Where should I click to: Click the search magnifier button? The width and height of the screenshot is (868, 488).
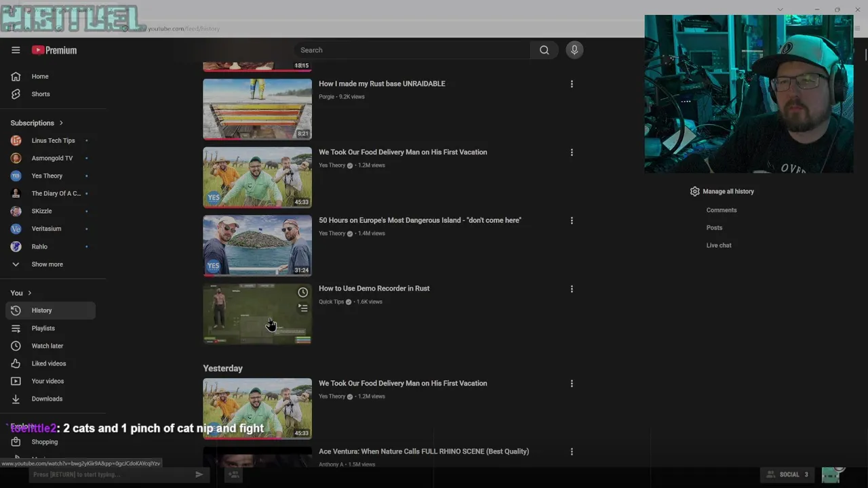(544, 50)
